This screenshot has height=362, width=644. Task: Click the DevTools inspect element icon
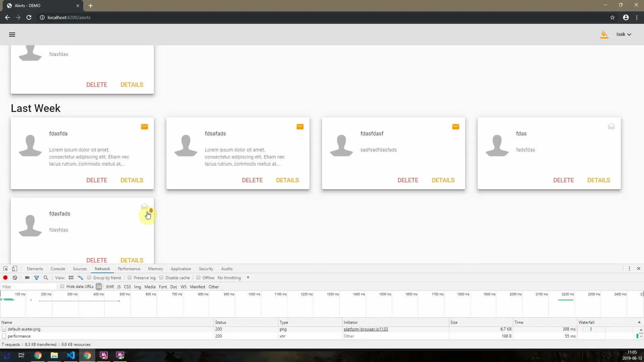5,269
